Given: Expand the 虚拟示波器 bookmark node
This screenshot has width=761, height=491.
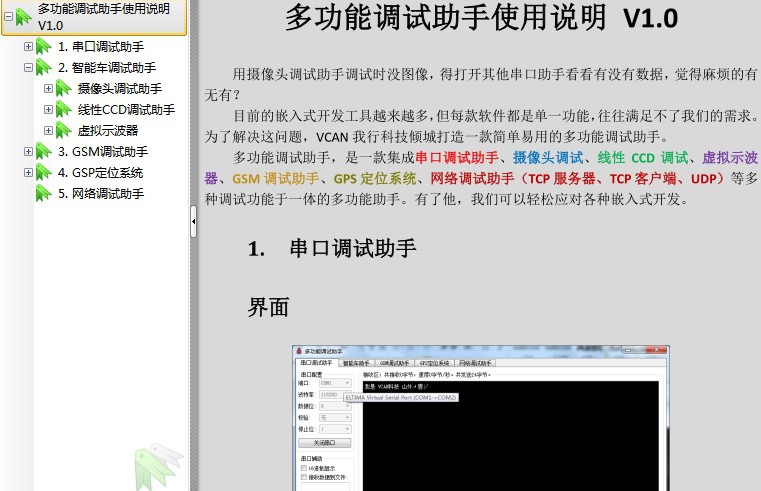Looking at the screenshot, I should click(48, 131).
